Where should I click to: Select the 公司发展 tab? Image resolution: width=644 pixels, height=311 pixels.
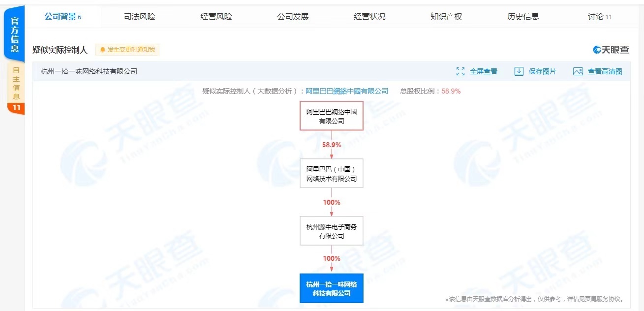[x=293, y=17]
